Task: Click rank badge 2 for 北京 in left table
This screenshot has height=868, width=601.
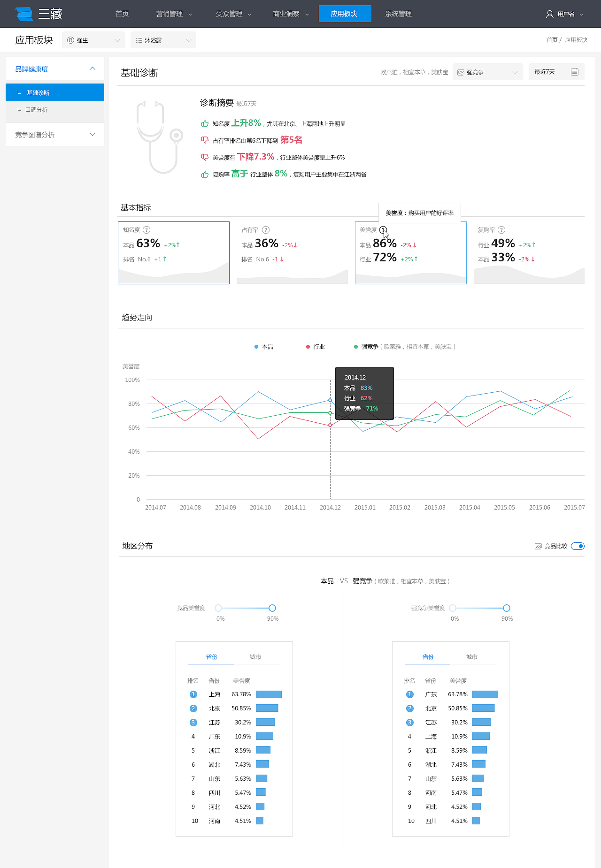Action: click(x=193, y=708)
